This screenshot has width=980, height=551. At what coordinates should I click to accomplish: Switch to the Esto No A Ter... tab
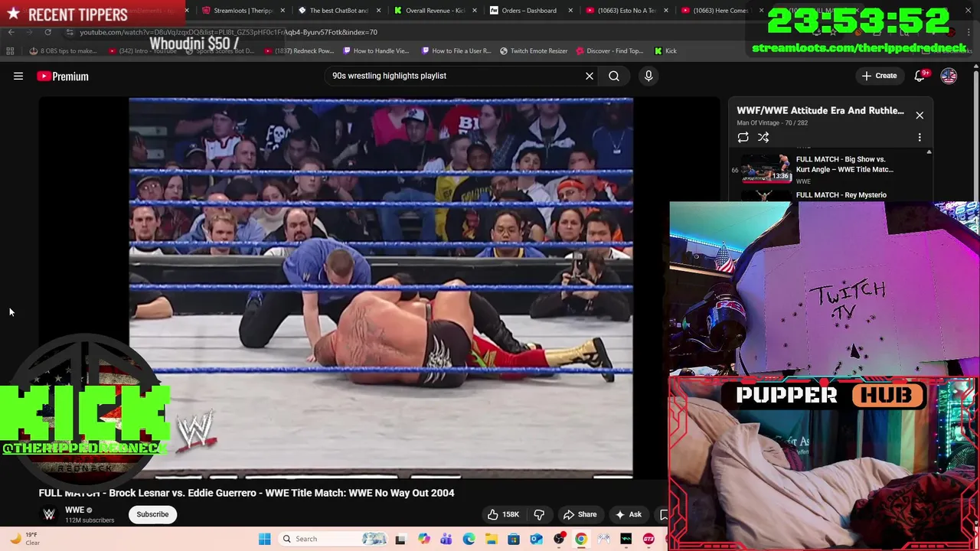click(626, 11)
